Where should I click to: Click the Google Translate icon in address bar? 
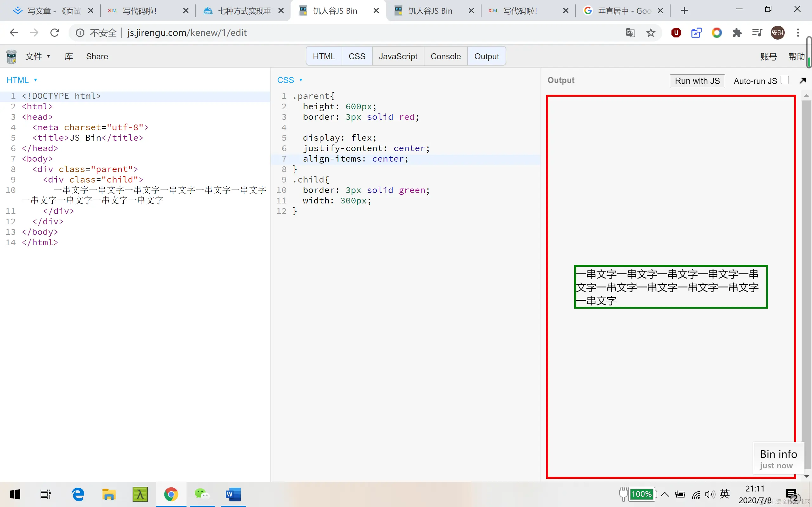click(630, 33)
